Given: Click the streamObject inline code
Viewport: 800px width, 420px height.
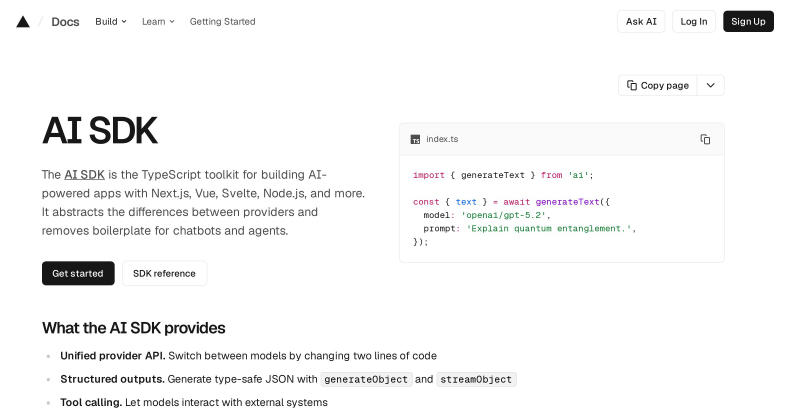Looking at the screenshot, I should tap(476, 379).
